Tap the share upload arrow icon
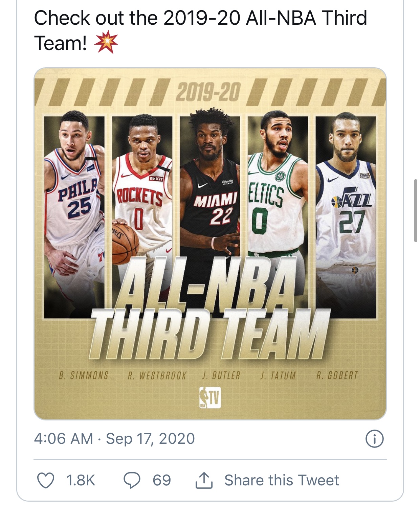 pos(204,480)
